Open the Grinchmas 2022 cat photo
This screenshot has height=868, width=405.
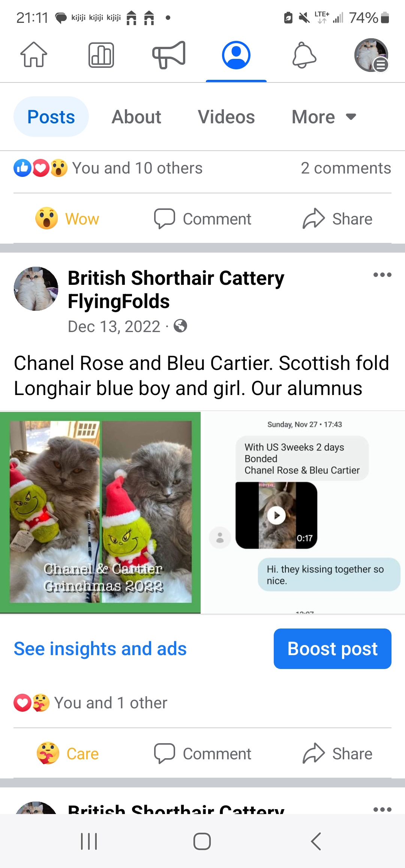(100, 512)
